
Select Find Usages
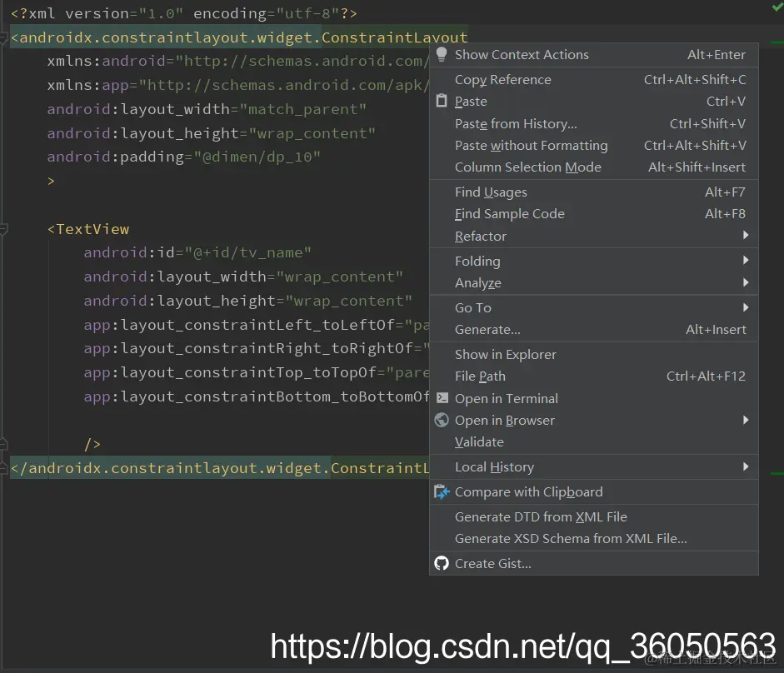[x=593, y=192]
